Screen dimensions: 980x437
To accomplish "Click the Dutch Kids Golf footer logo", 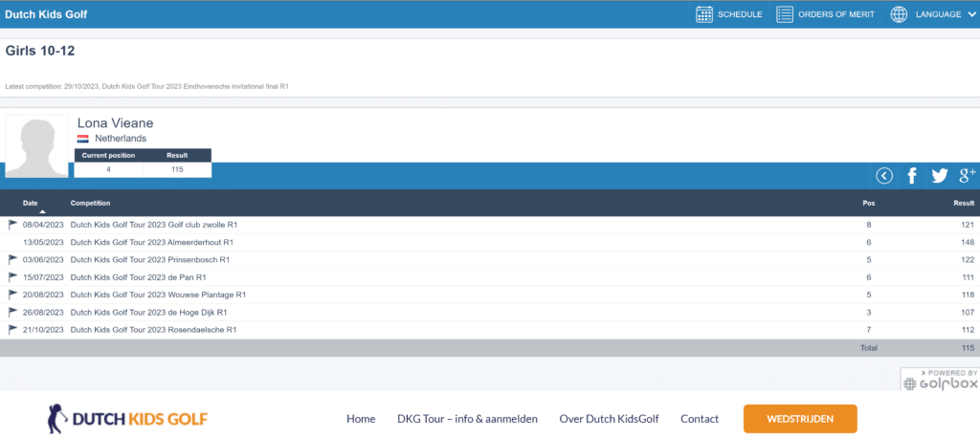I will pos(128,419).
